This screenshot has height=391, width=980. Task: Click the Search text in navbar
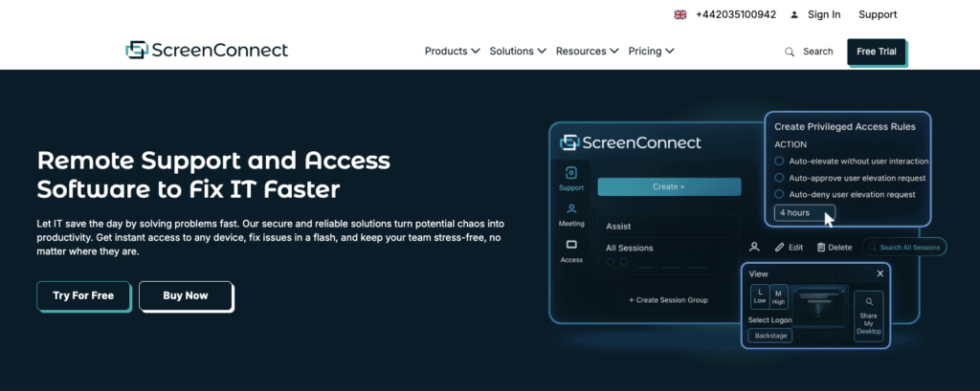pyautogui.click(x=817, y=52)
